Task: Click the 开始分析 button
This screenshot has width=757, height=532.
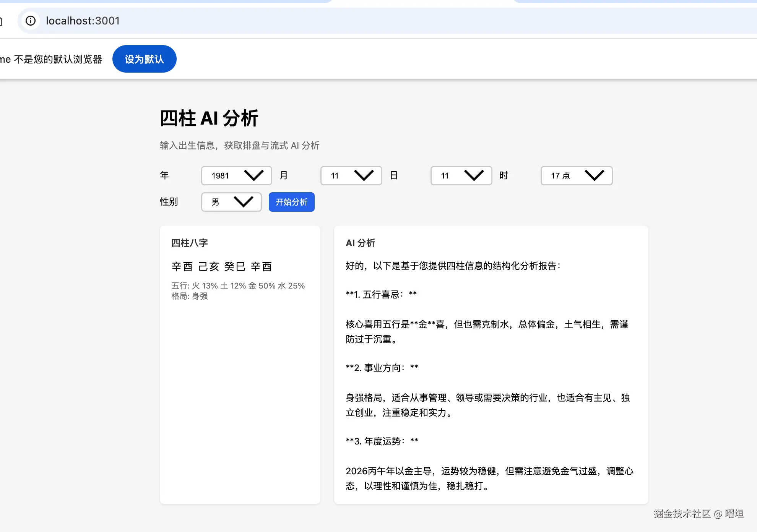Action: pos(291,202)
